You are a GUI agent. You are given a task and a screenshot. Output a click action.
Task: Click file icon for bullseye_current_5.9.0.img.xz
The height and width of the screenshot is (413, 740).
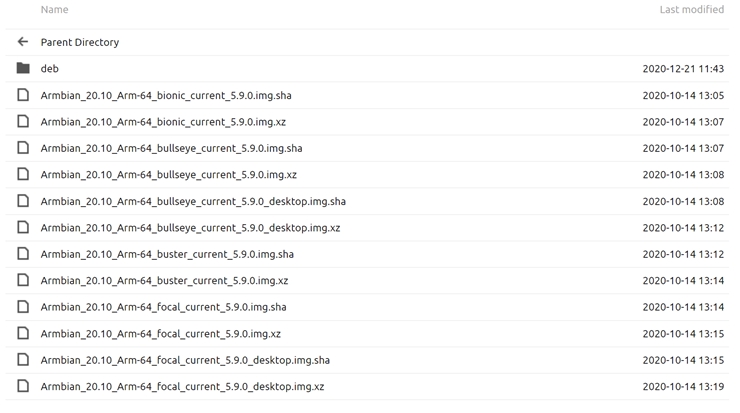[23, 174]
